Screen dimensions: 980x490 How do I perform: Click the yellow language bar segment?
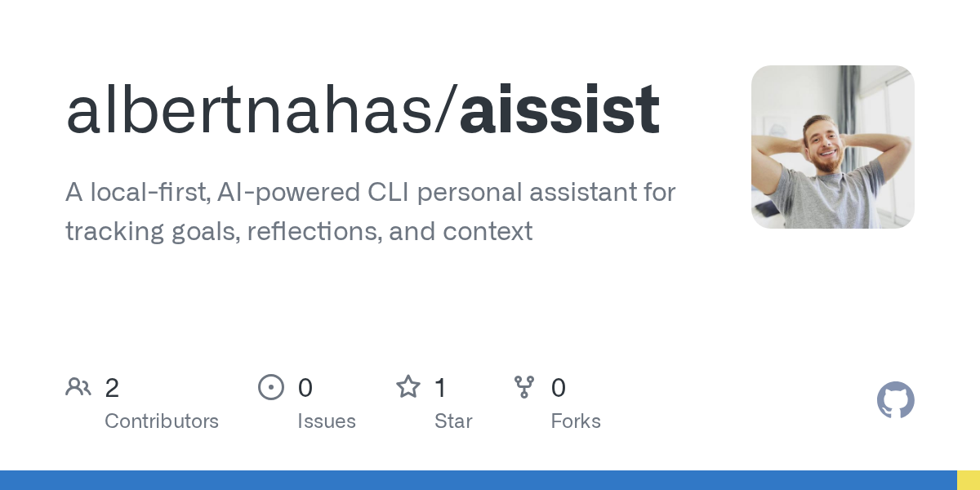coord(969,480)
